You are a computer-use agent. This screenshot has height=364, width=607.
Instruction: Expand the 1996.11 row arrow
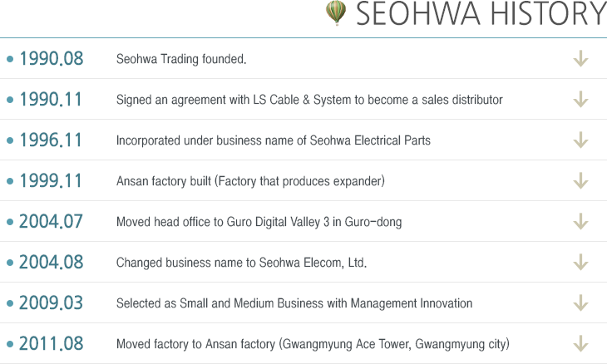[x=580, y=140]
